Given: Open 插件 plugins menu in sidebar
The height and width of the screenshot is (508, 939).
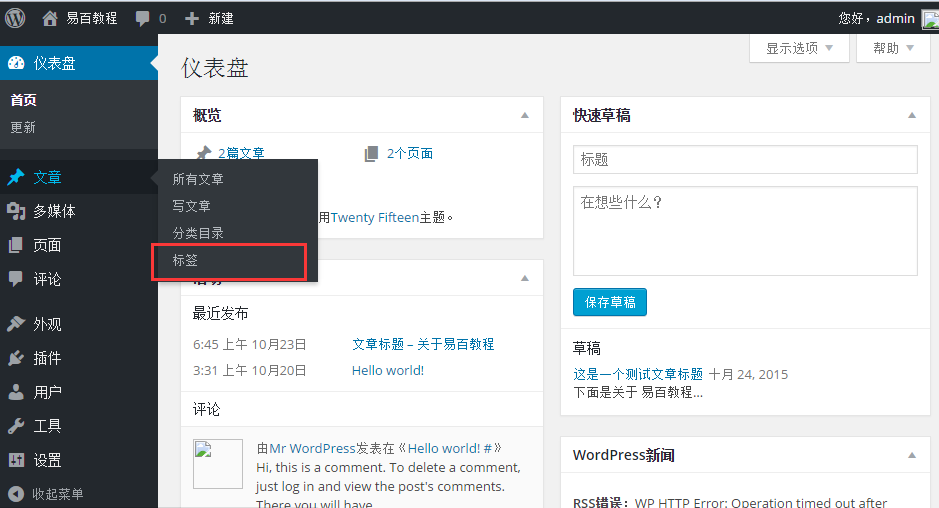Looking at the screenshot, I should pyautogui.click(x=47, y=358).
